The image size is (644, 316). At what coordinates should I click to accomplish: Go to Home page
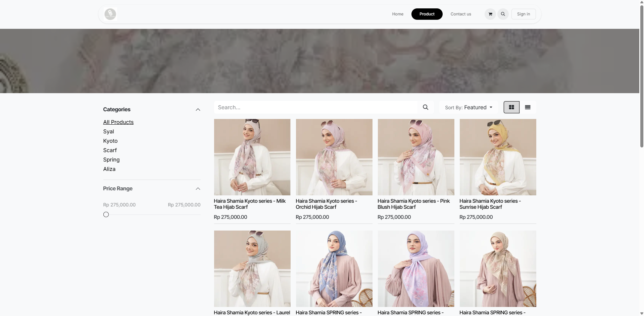(x=398, y=14)
